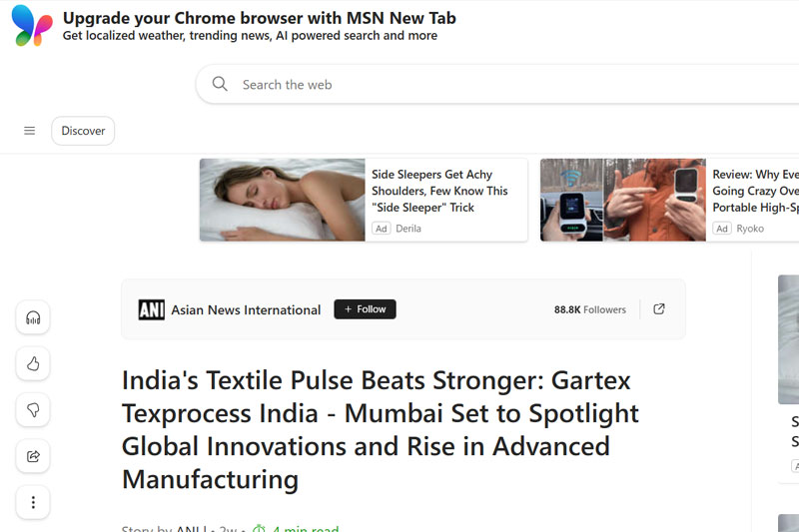Click the ANI publisher logo

(152, 309)
